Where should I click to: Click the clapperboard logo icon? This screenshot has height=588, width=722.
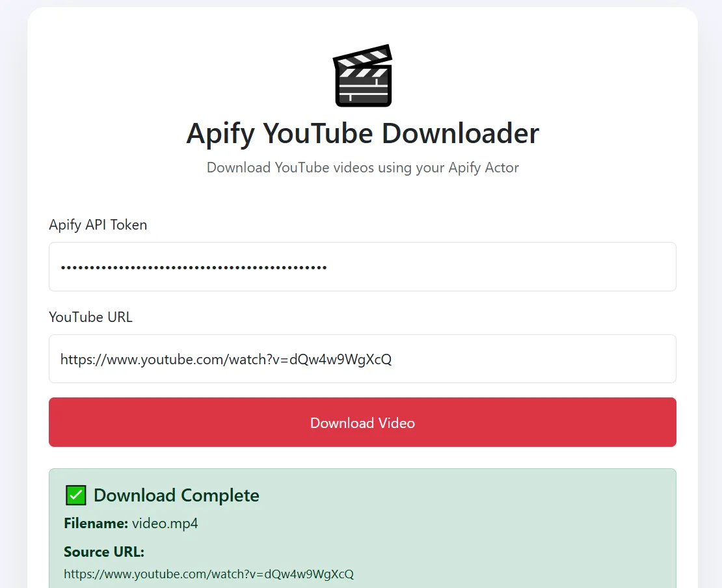[362, 75]
